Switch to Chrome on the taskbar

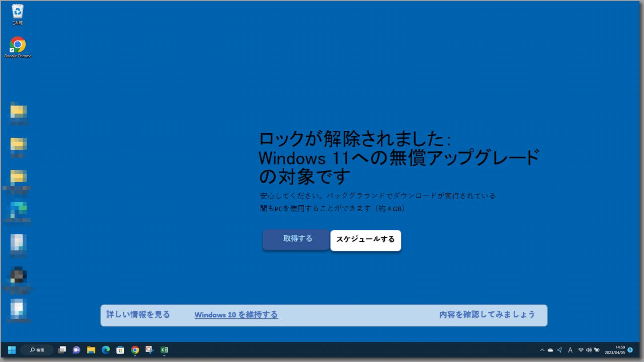[135, 350]
